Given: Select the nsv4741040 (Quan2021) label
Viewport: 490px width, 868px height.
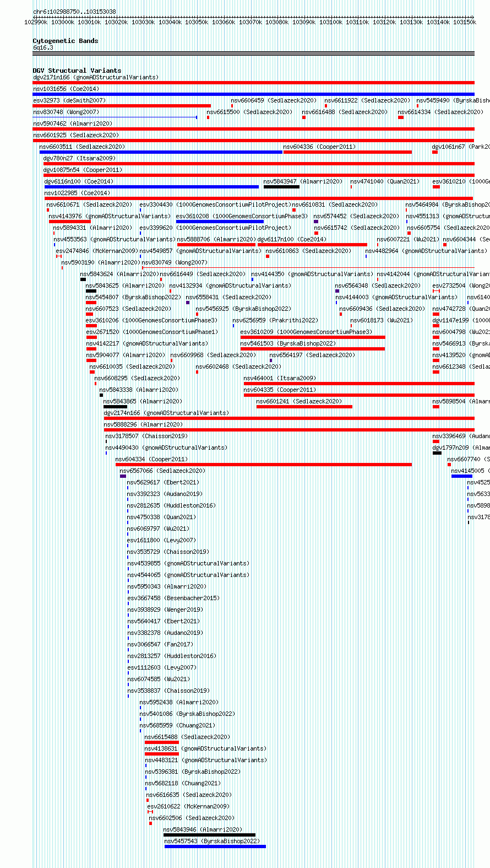Looking at the screenshot, I should click(385, 181).
